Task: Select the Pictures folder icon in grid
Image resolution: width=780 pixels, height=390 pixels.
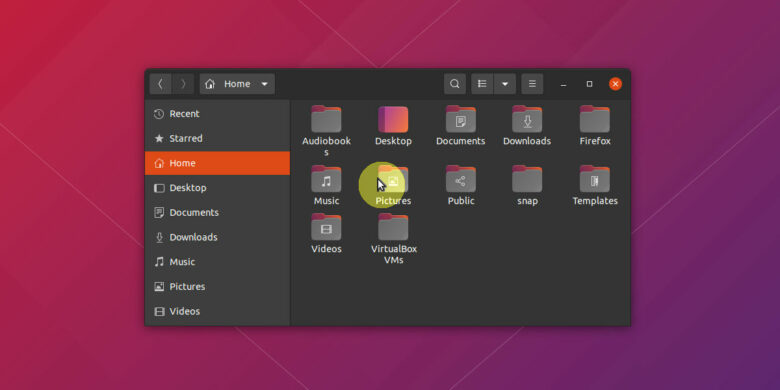Action: (393, 179)
